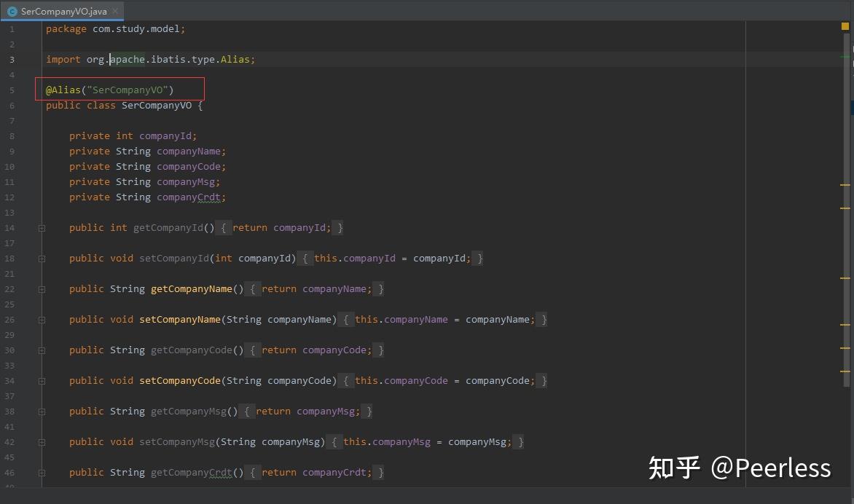This screenshot has width=854, height=504.
Task: Click the "SerCompanyVO" alias string literal
Action: 128,90
